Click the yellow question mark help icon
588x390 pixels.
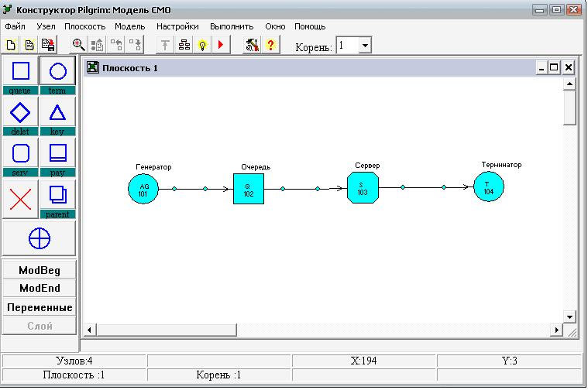point(270,46)
